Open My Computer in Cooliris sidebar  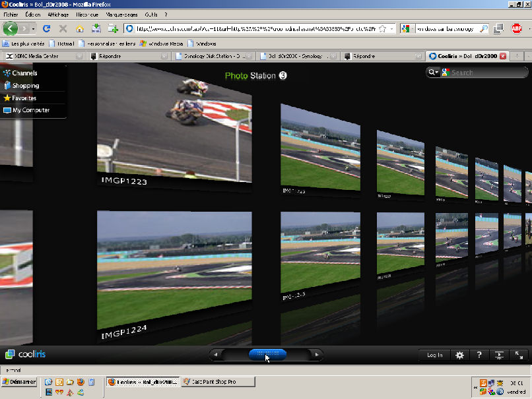26,110
